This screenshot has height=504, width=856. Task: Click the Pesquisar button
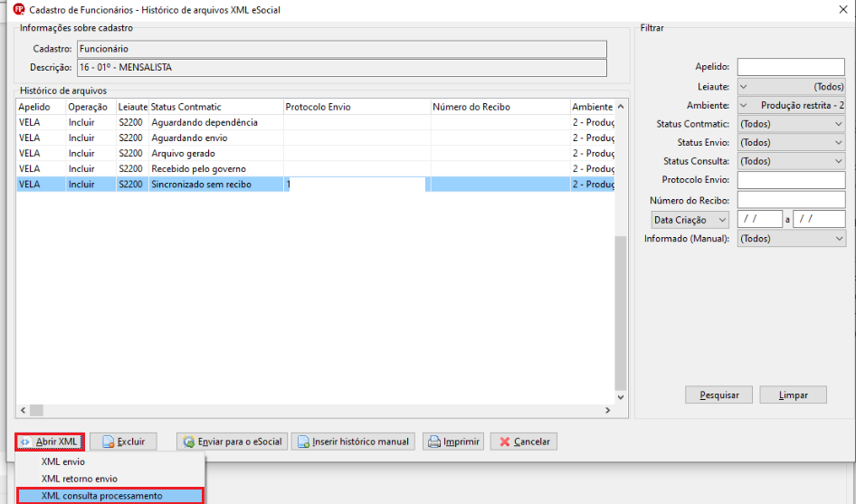coord(719,395)
